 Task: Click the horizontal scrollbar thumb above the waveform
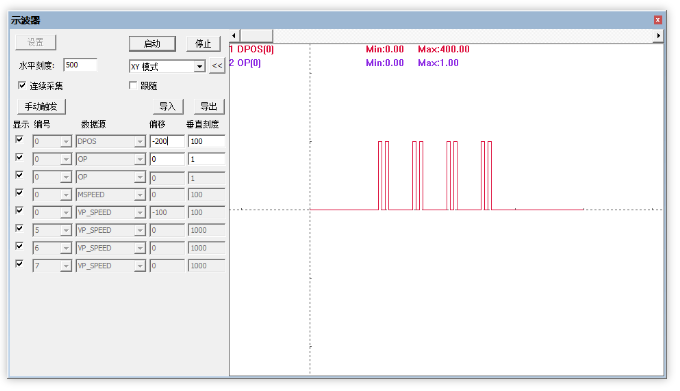click(256, 36)
